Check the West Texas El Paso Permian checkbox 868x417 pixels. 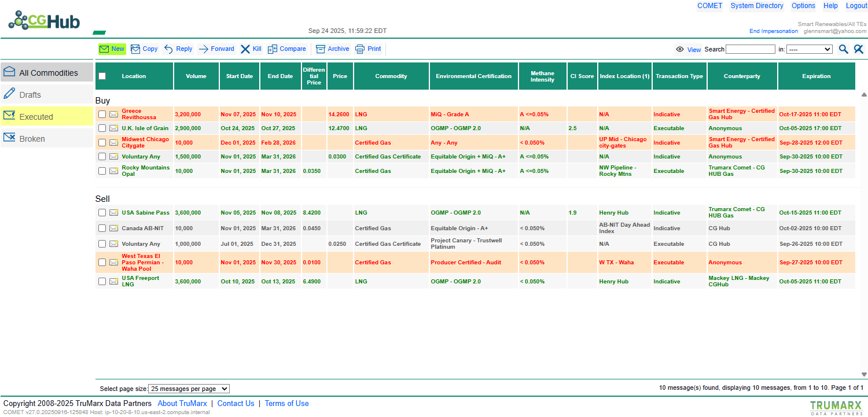[102, 263]
